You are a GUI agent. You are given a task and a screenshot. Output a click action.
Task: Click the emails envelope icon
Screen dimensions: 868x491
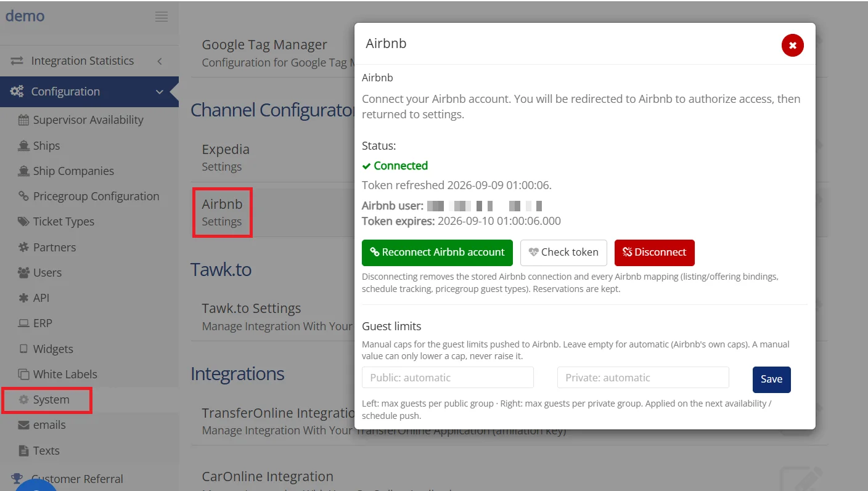tap(23, 425)
